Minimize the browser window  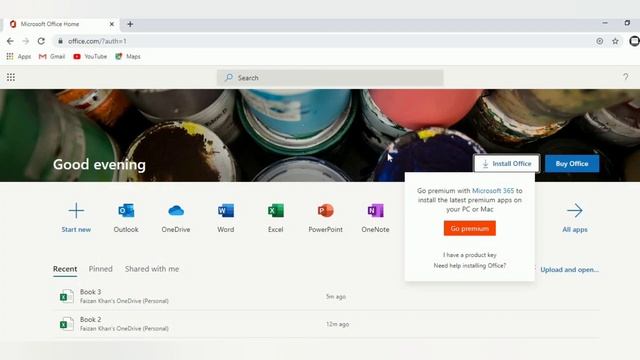605,23
